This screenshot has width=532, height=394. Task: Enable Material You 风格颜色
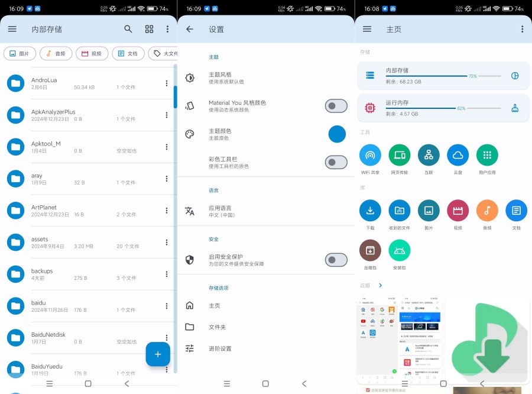tap(336, 106)
